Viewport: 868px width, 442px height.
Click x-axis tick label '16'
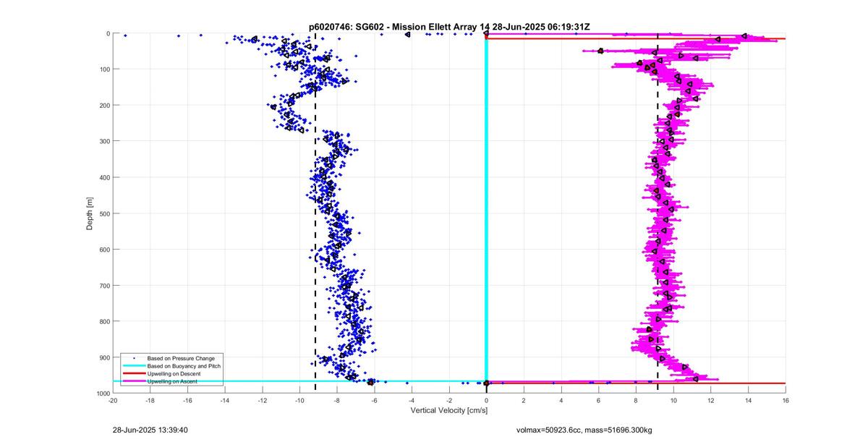(x=786, y=400)
